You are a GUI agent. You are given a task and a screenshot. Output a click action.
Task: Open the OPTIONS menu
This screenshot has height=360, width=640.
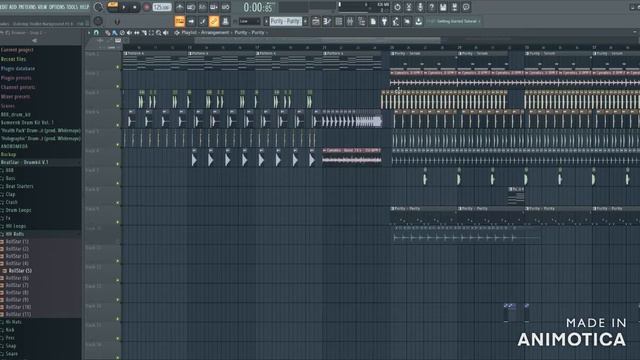tap(57, 7)
